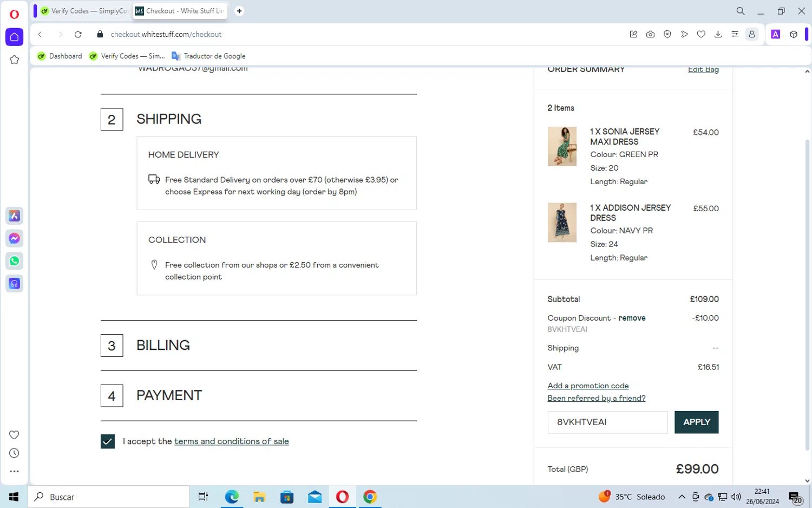Uncheck the accept terms and conditions checkbox
Screen dimensions: 812x508
(x=108, y=441)
